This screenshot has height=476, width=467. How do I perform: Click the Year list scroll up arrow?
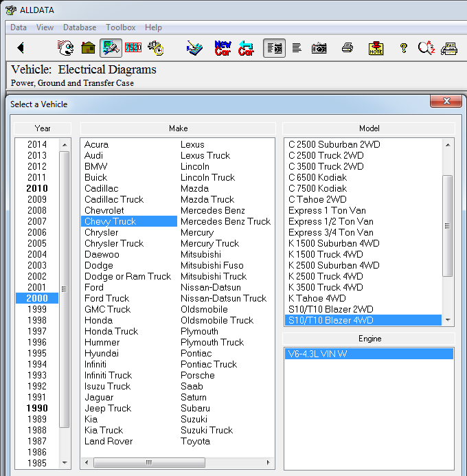[65, 145]
